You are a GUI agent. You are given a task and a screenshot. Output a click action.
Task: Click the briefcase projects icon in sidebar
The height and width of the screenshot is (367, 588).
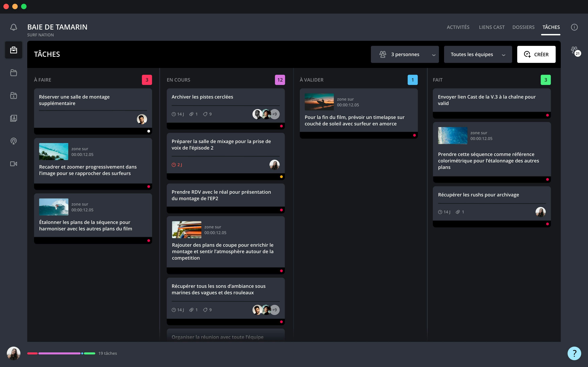(14, 50)
